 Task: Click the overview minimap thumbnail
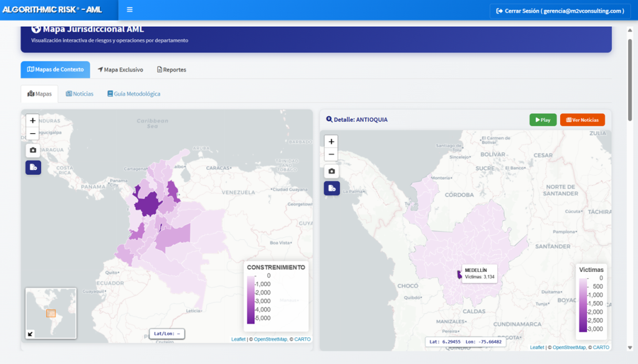coord(51,313)
